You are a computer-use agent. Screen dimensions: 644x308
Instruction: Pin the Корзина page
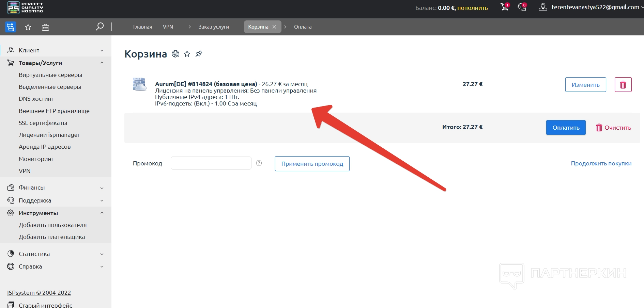pyautogui.click(x=199, y=54)
